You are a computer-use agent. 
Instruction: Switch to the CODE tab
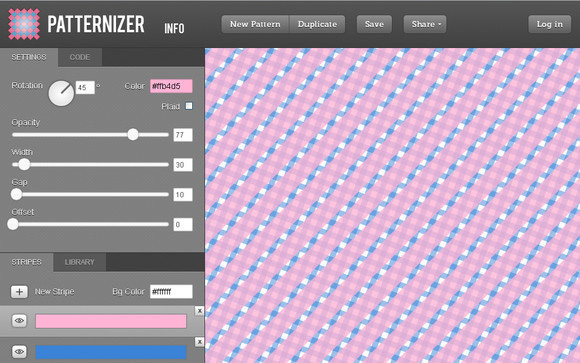tap(80, 57)
